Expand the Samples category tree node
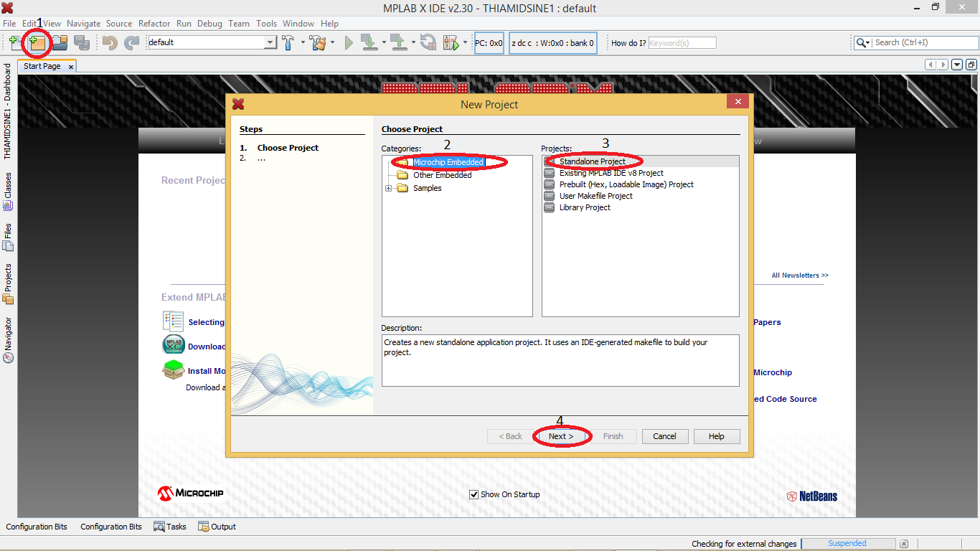 tap(389, 188)
